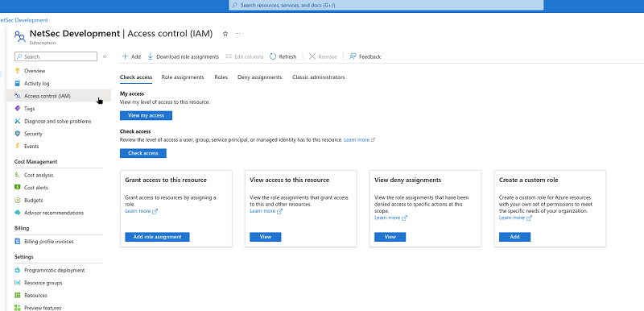
Task: Click the Add plus toolbar button
Action: tap(131, 56)
